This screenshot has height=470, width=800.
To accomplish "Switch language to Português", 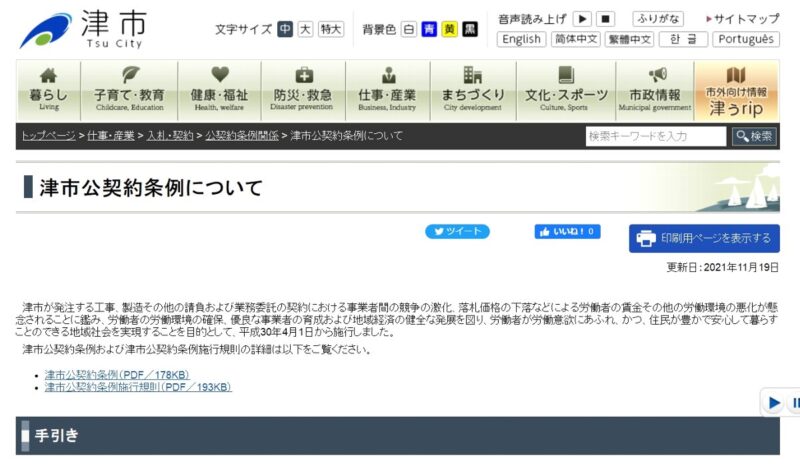I will pos(746,39).
